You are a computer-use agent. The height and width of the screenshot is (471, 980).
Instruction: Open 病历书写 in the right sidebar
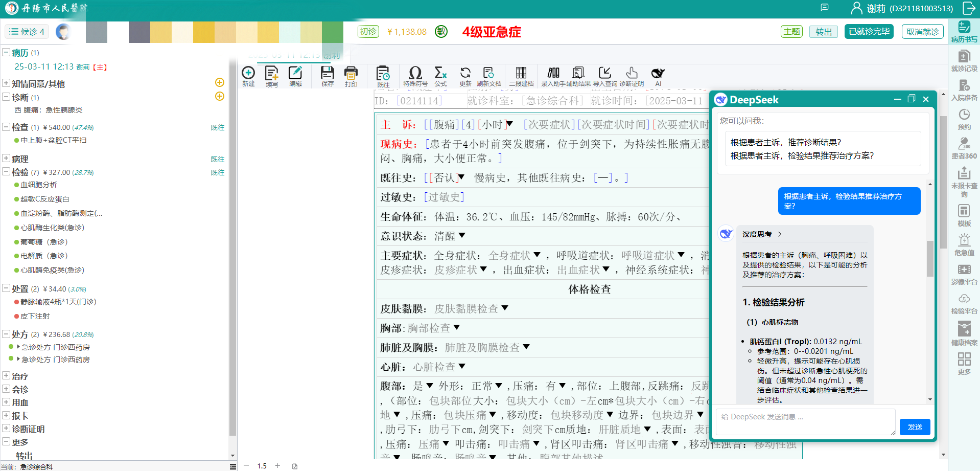pos(964,32)
